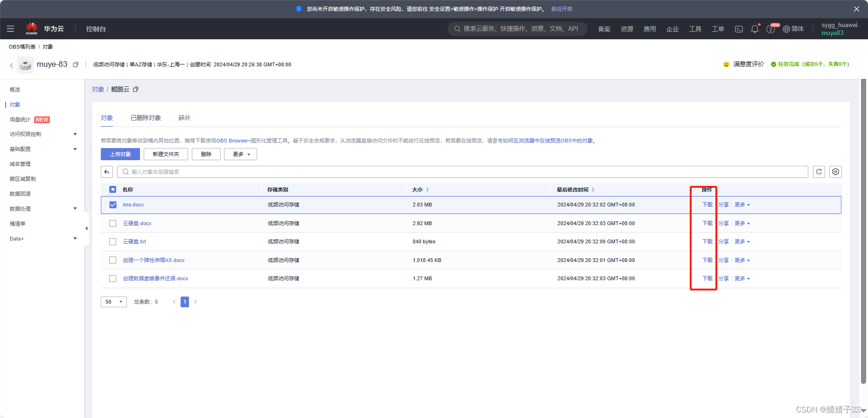This screenshot has height=418, width=868.
Task: Focus the object name prefix search field
Action: (x=462, y=172)
